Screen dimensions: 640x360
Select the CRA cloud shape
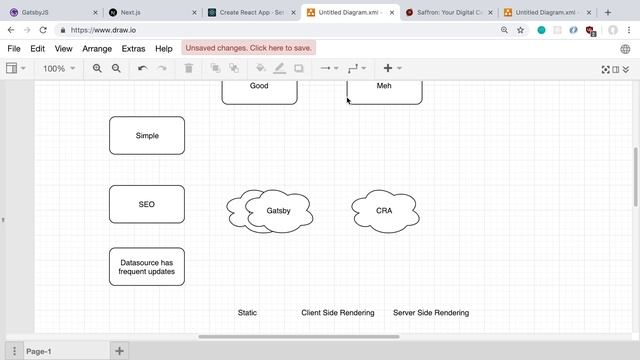384,211
